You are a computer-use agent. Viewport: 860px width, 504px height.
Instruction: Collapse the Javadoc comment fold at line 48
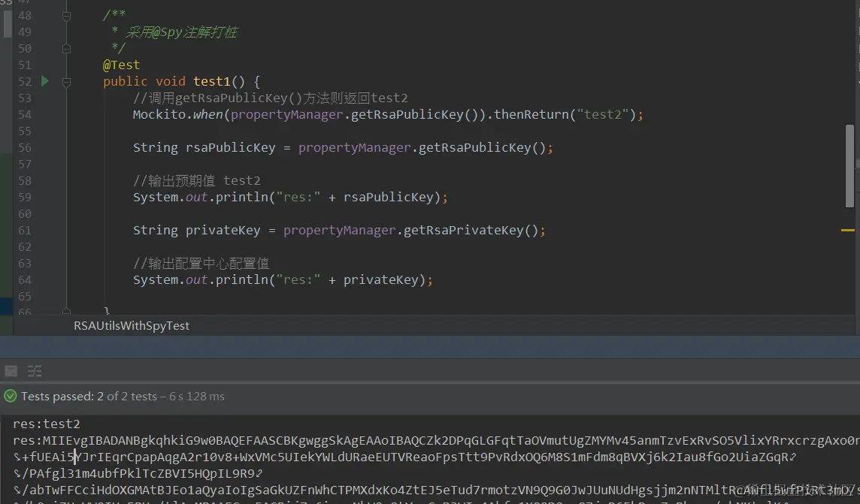[66, 16]
